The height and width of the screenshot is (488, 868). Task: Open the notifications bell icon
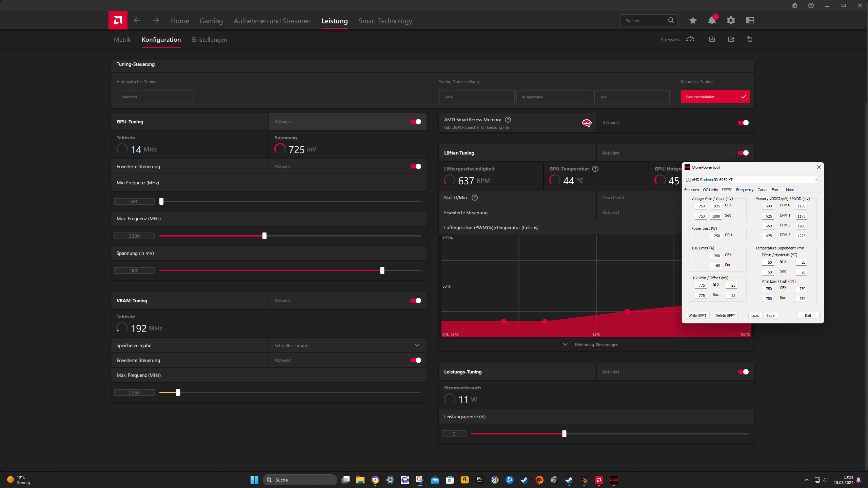tap(712, 21)
